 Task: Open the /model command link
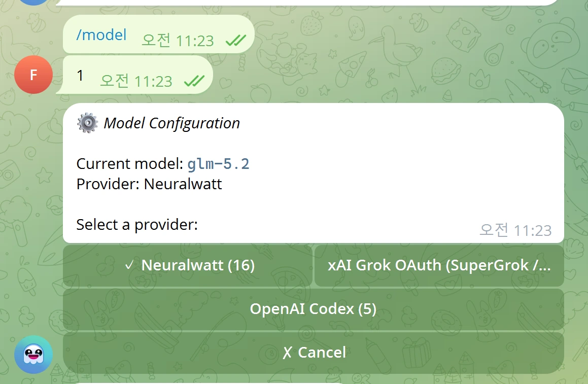[101, 35]
